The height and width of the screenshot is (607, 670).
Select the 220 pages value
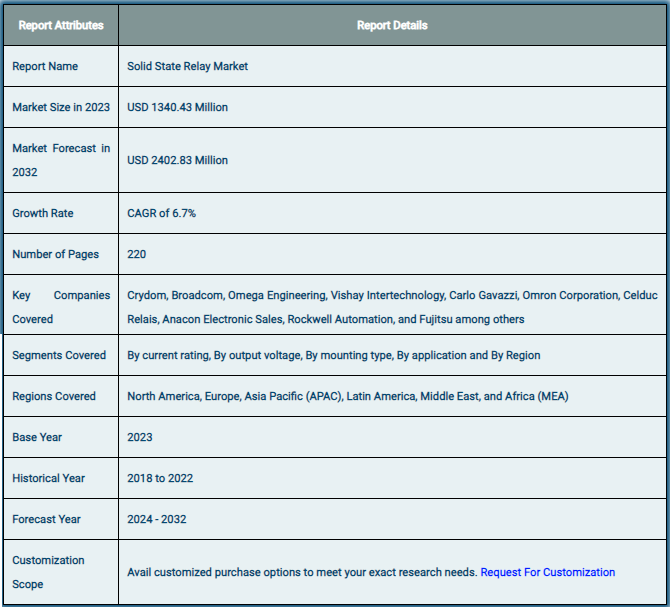pyautogui.click(x=137, y=254)
